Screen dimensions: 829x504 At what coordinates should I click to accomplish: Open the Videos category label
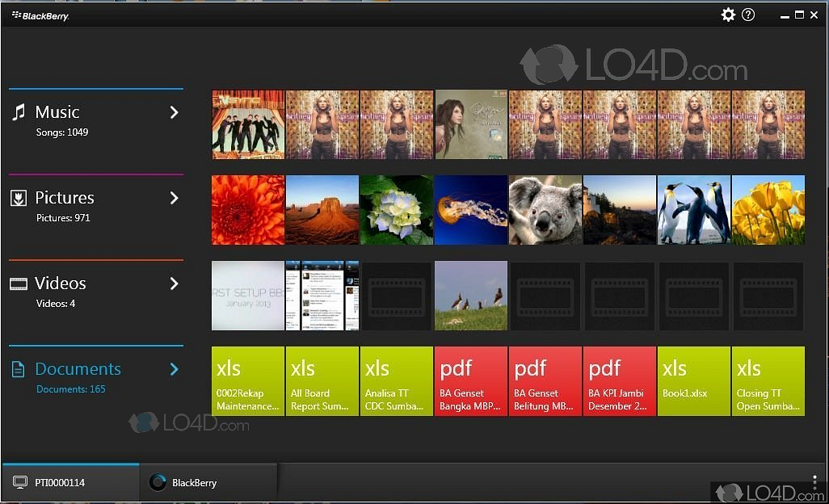point(61,283)
